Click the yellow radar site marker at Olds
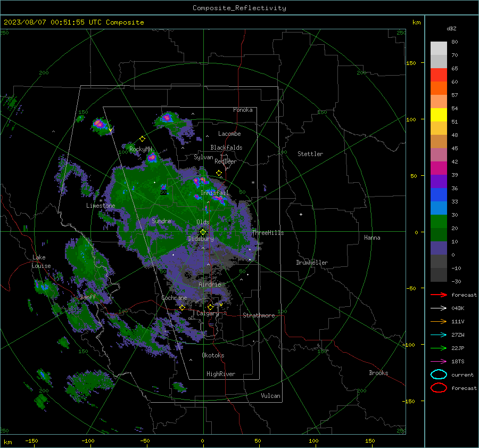This screenshot has height=448, width=479. 203,232
